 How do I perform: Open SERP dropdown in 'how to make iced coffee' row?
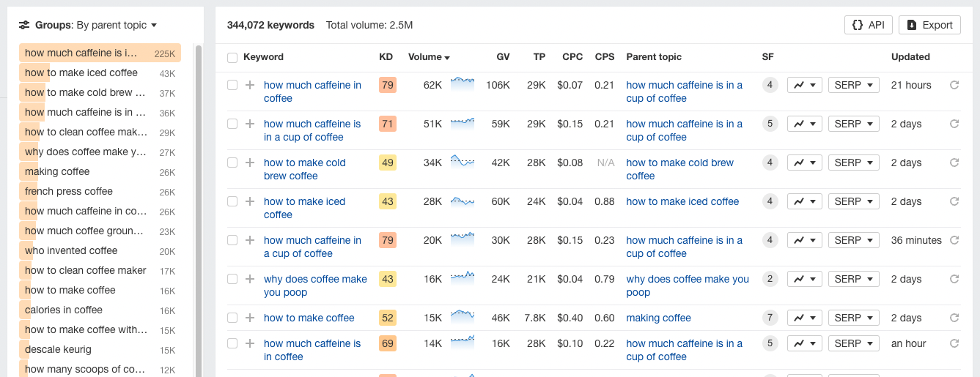[x=854, y=201]
